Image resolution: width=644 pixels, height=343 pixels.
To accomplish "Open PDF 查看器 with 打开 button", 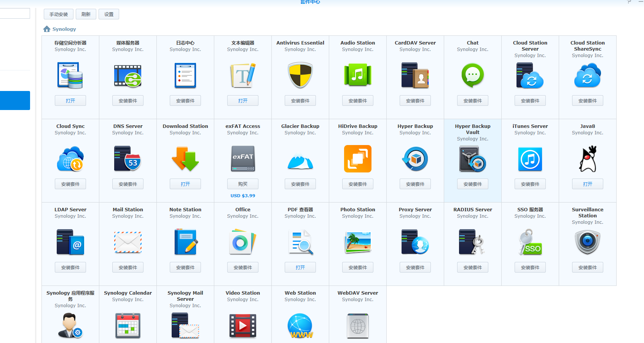I will [300, 267].
